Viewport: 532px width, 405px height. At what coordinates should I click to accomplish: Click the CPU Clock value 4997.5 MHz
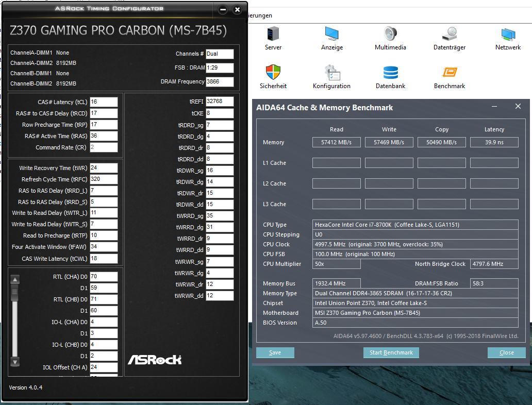pos(415,244)
